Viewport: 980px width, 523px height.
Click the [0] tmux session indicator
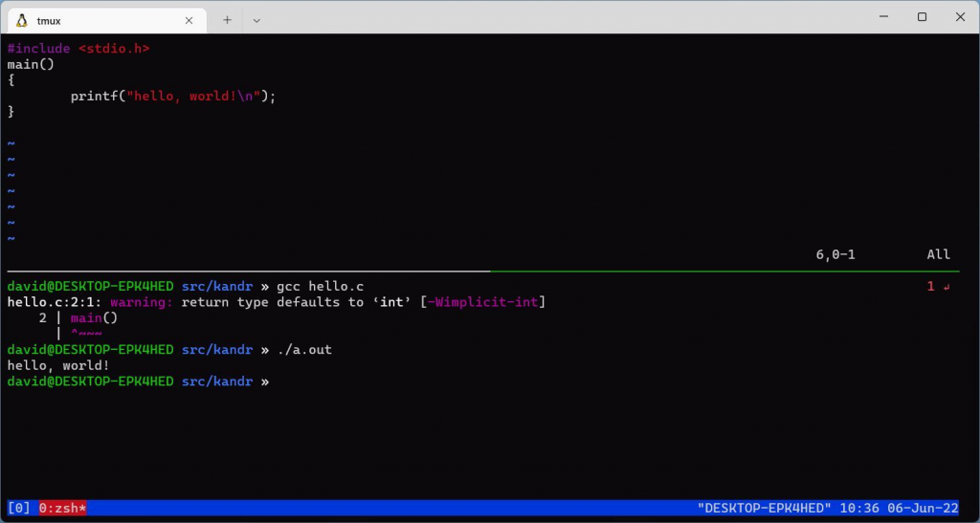pos(19,508)
